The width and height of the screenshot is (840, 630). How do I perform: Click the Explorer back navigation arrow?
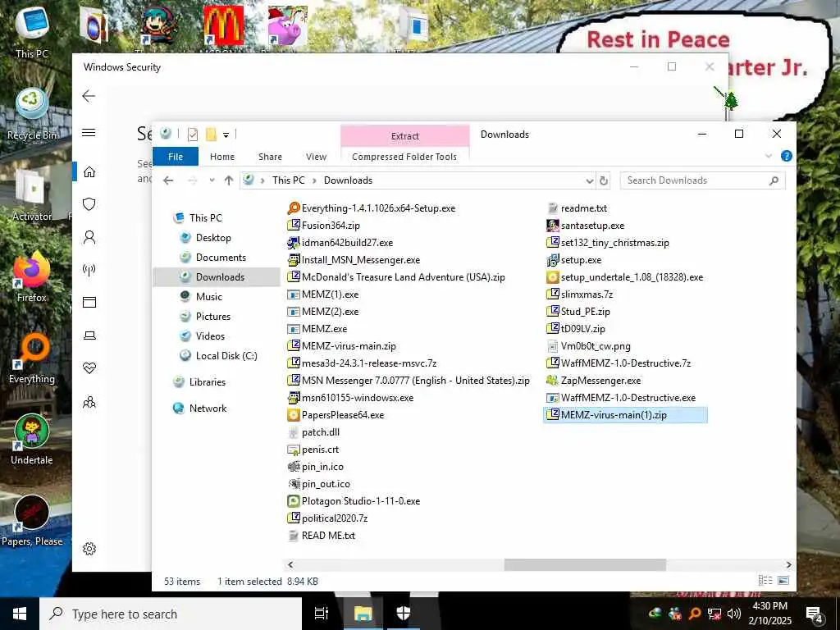click(x=168, y=180)
